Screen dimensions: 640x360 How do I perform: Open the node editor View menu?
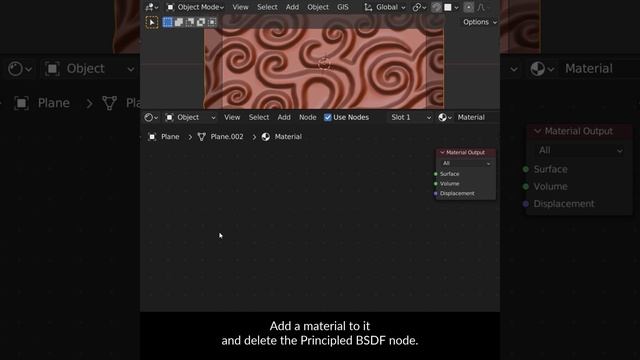232,118
